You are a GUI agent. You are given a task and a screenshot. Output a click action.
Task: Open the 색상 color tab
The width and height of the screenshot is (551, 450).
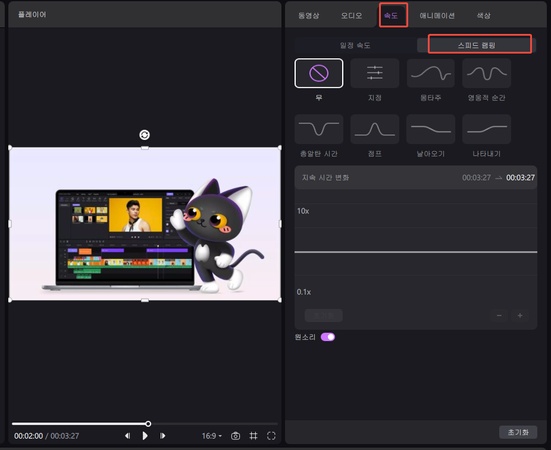[484, 15]
